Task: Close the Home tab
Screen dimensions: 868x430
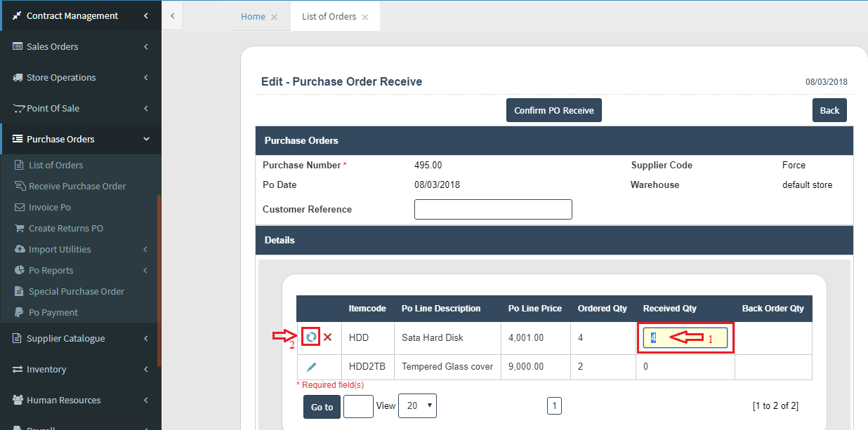Action: point(274,17)
